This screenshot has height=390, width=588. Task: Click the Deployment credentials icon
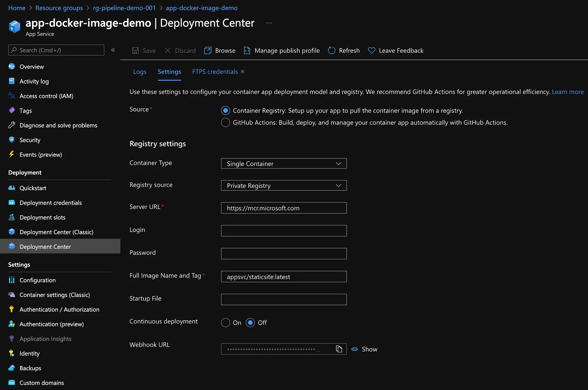(x=12, y=203)
